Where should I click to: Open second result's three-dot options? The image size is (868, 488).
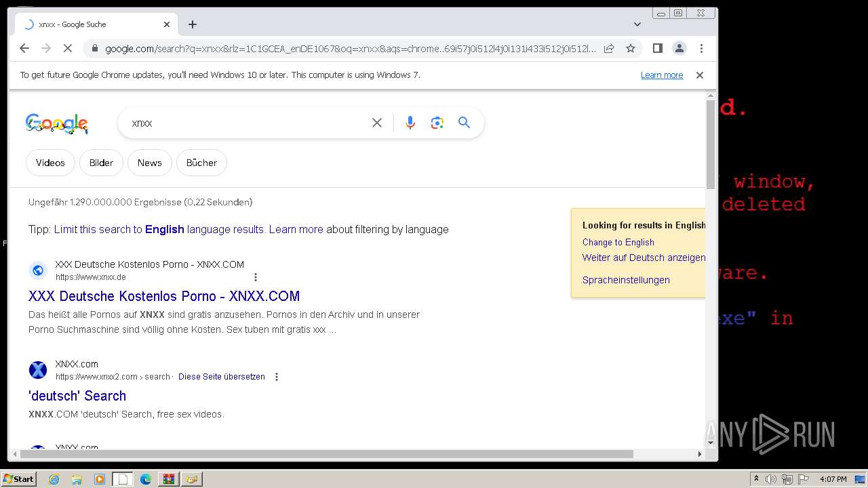276,377
